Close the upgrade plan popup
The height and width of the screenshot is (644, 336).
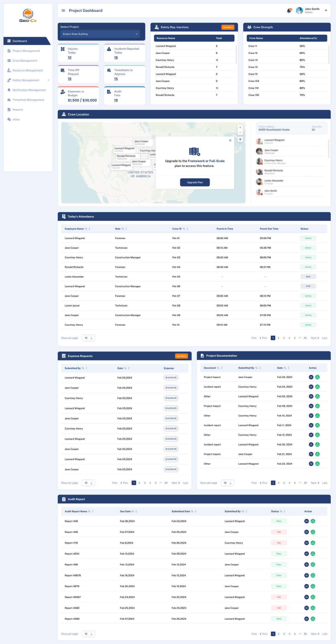coord(230,140)
